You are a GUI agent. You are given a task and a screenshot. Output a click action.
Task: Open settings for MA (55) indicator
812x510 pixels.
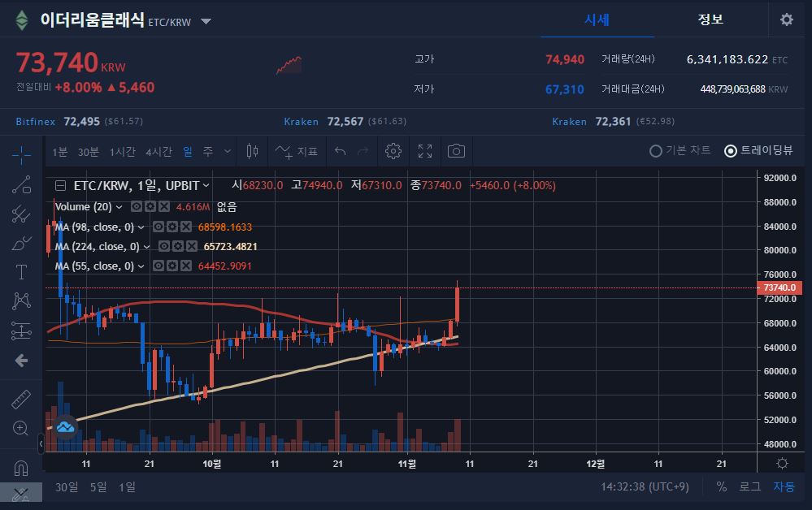[172, 266]
